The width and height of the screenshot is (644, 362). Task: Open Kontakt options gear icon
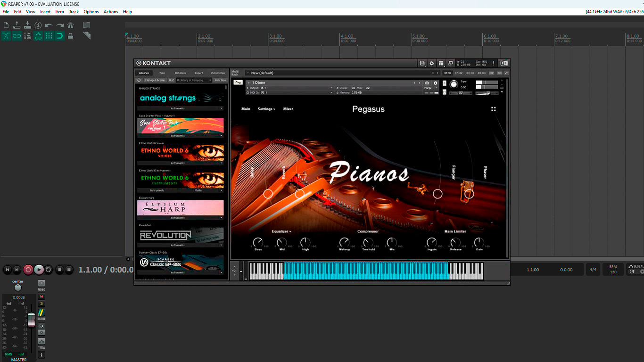[431, 63]
